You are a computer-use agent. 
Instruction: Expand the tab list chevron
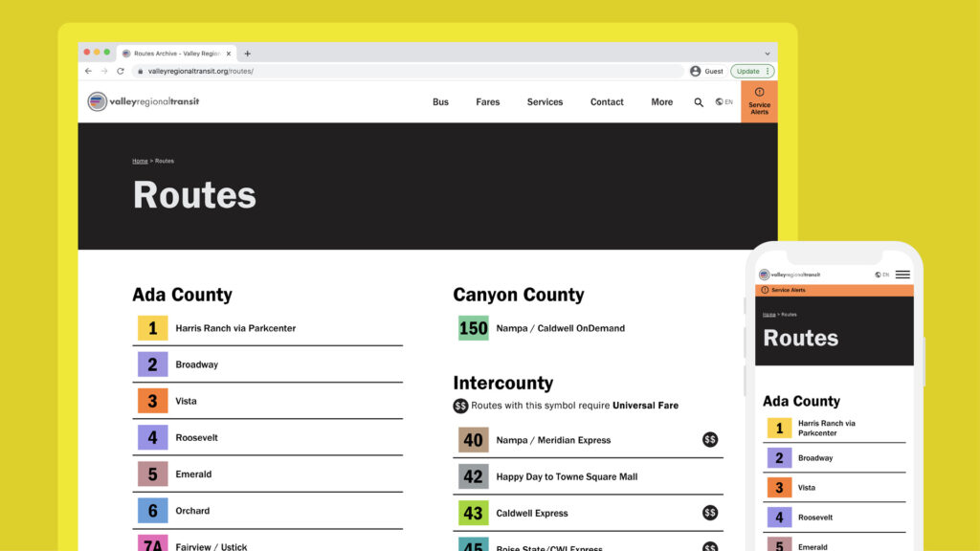[768, 54]
